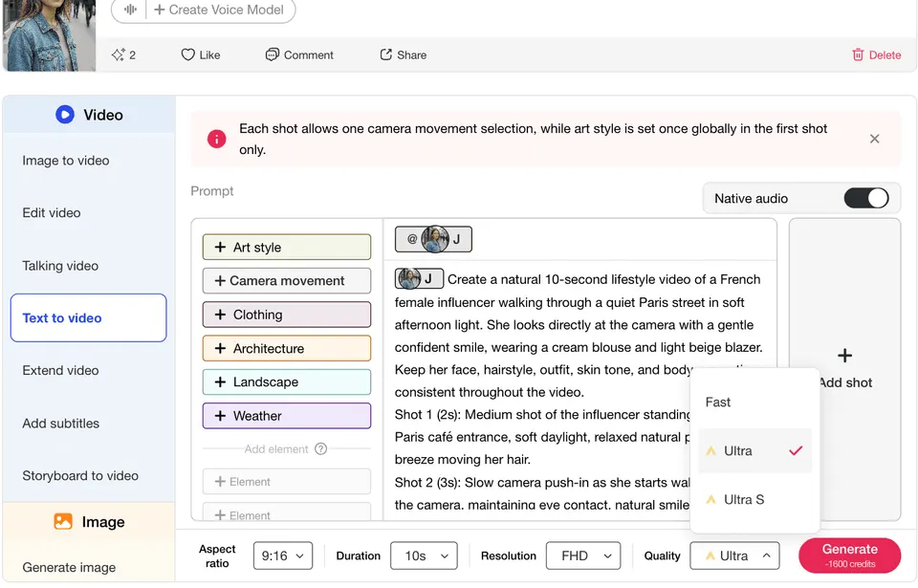Click the first empty Element slot
The width and height of the screenshot is (918, 588).
tap(287, 482)
